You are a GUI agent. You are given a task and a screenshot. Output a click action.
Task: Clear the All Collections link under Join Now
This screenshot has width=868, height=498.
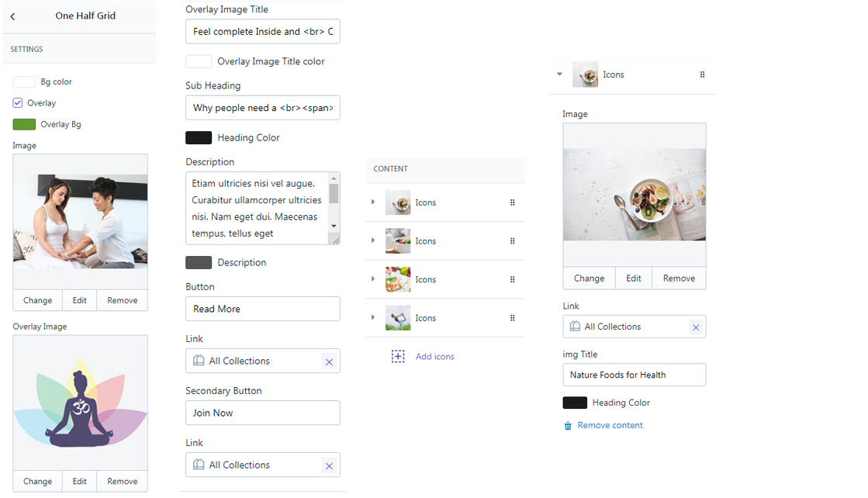pyautogui.click(x=330, y=466)
